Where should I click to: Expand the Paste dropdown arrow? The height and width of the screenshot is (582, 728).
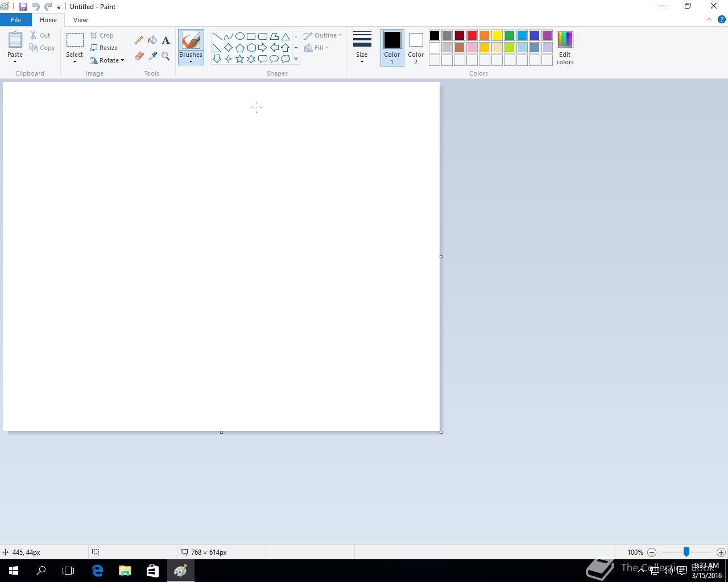tap(15, 61)
